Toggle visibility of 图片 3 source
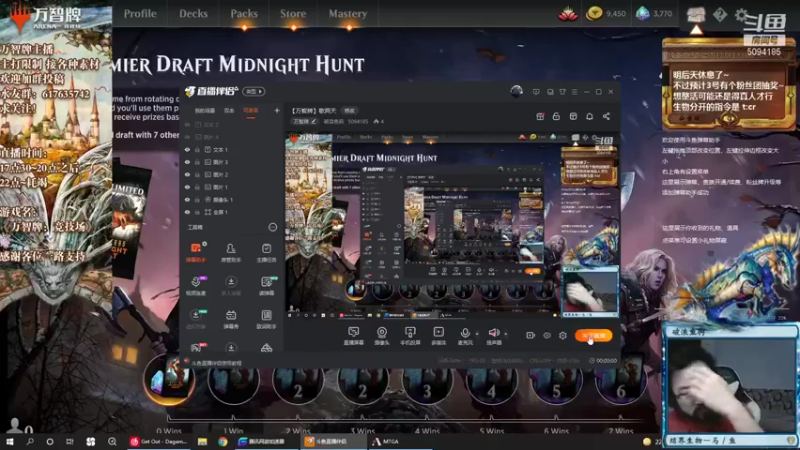Screen dimensions: 800x450 click(x=187, y=162)
